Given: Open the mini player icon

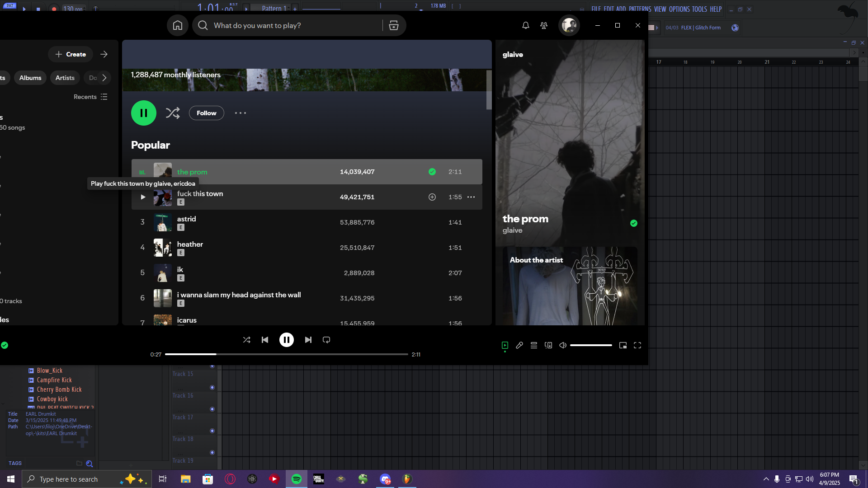Looking at the screenshot, I should tap(623, 345).
